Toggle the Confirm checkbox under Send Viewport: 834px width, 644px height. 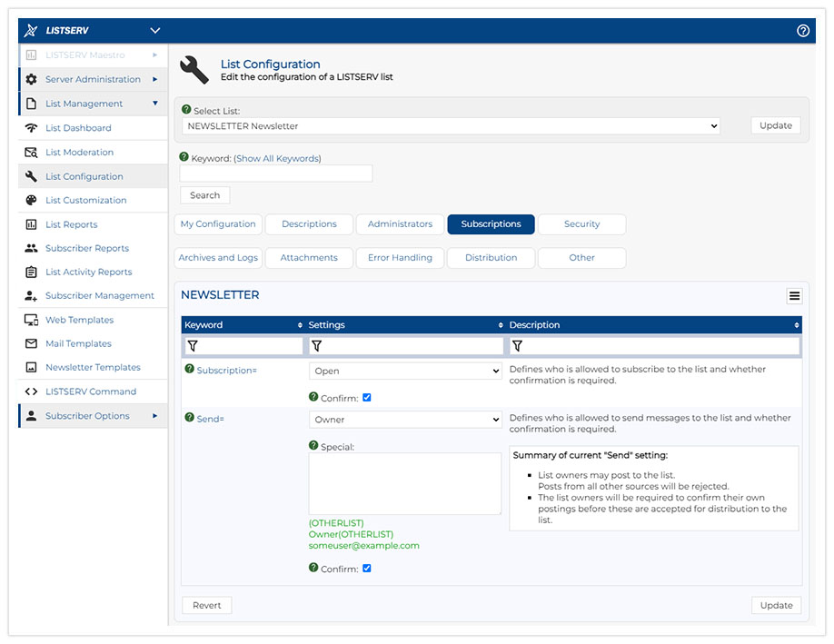pyautogui.click(x=366, y=568)
